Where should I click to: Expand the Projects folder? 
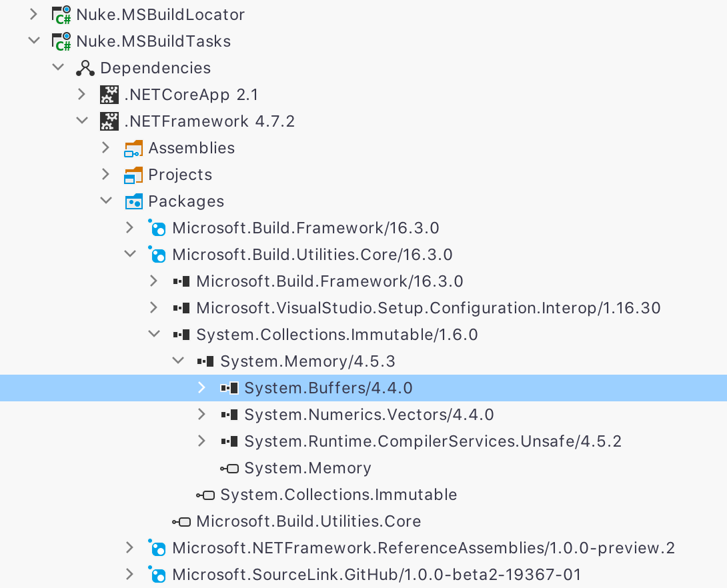(105, 174)
